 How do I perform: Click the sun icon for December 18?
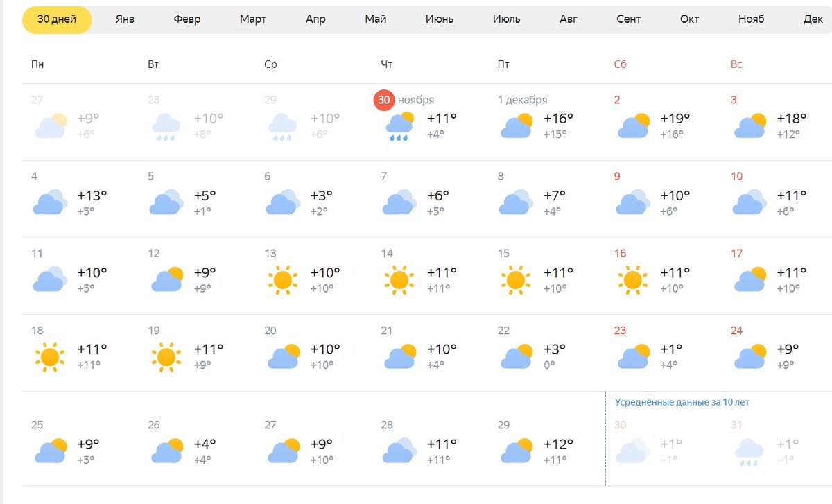tap(49, 357)
